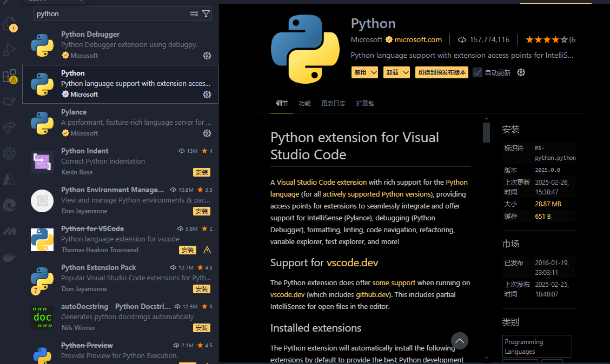Click the ms-python.python identifier
This screenshot has width=610, height=364.
click(x=555, y=153)
